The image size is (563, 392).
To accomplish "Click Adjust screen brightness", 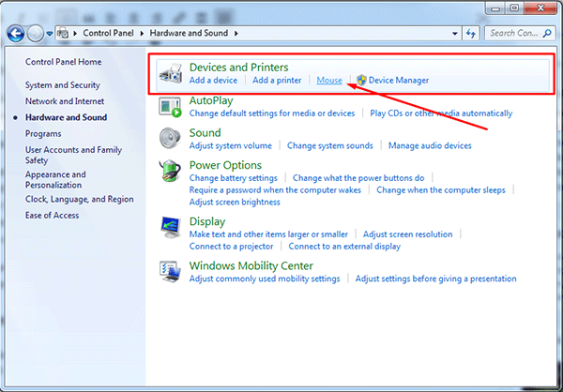I will (235, 203).
